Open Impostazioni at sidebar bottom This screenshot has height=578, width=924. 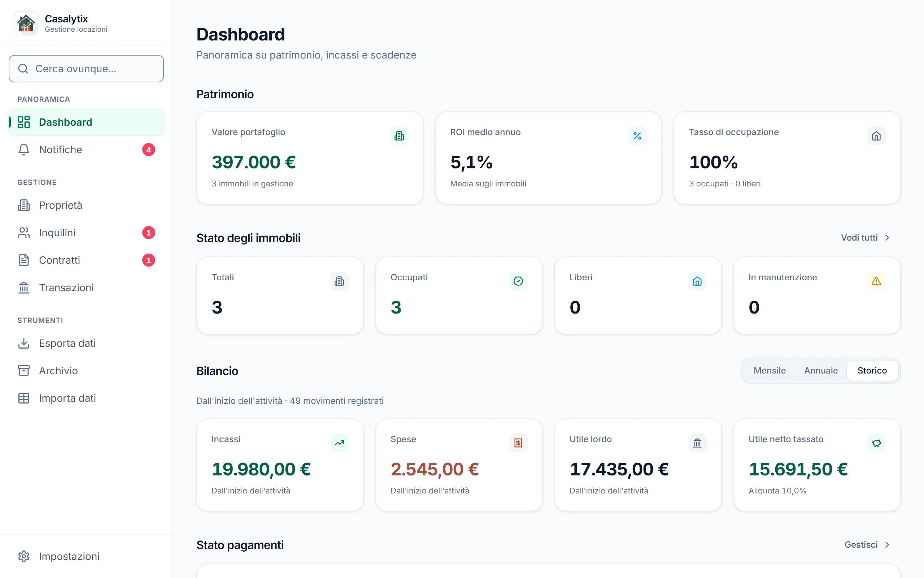(86, 556)
